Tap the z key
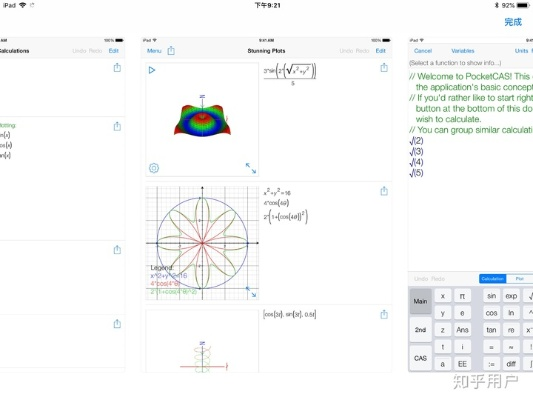This screenshot has height=400, width=533. point(443,330)
